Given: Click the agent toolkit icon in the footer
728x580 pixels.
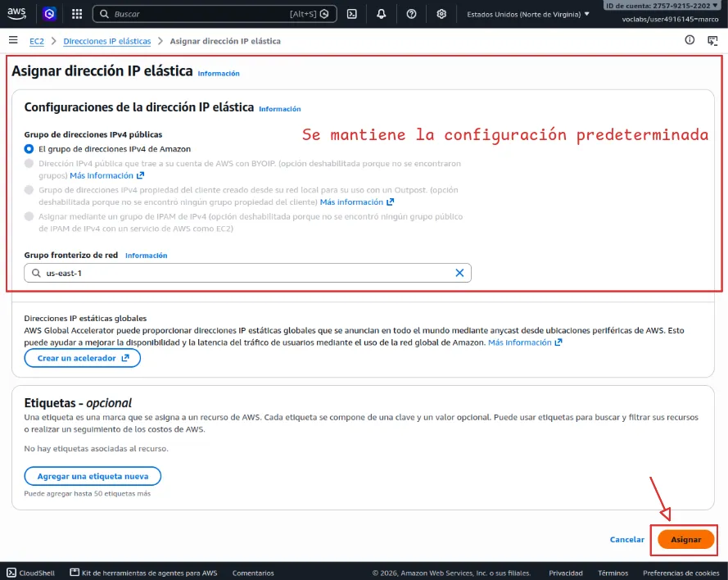Looking at the screenshot, I should tap(75, 572).
